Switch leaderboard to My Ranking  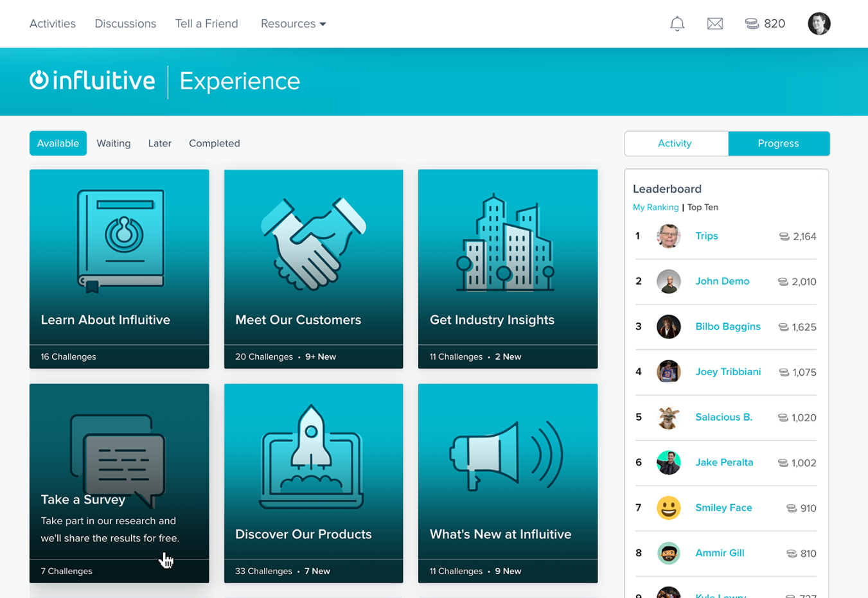(x=656, y=207)
